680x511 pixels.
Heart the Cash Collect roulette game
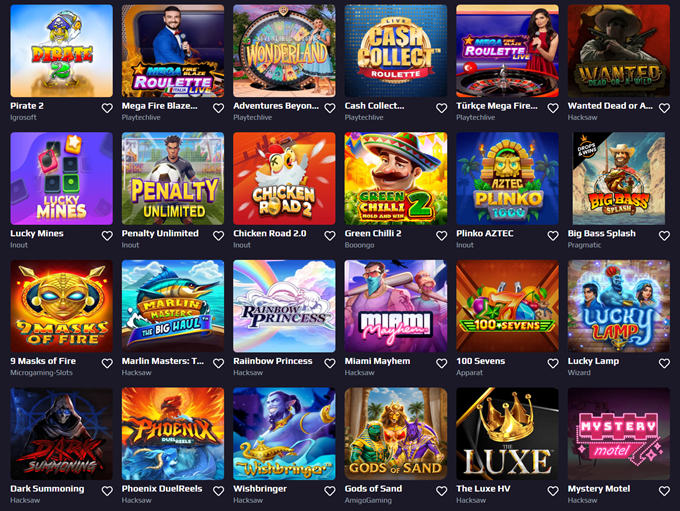coord(441,108)
